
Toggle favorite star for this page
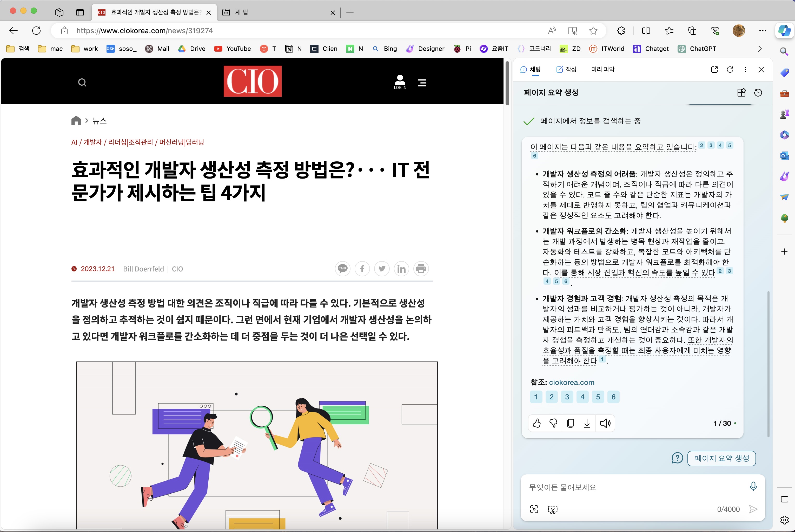593,31
